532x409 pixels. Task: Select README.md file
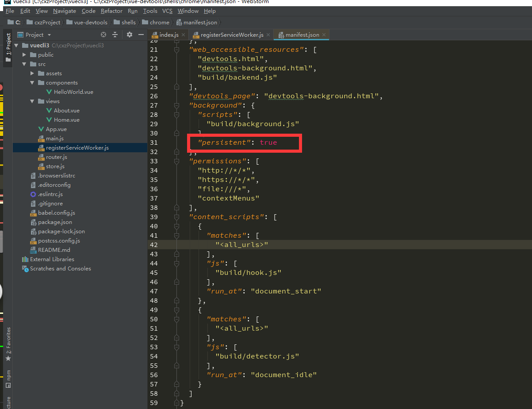[54, 250]
